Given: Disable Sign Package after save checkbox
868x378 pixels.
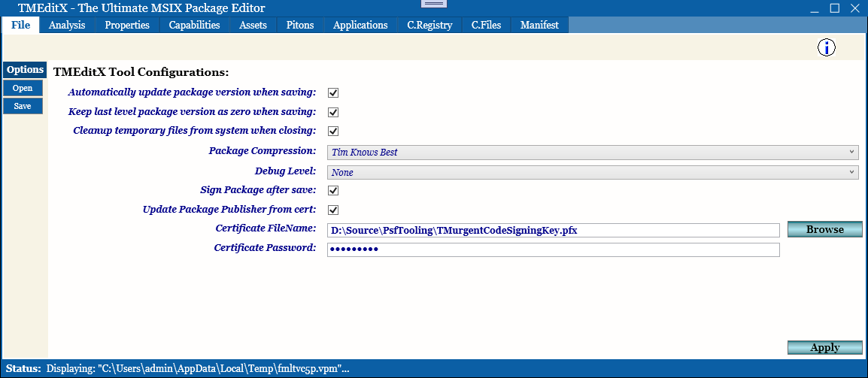Looking at the screenshot, I should 333,190.
